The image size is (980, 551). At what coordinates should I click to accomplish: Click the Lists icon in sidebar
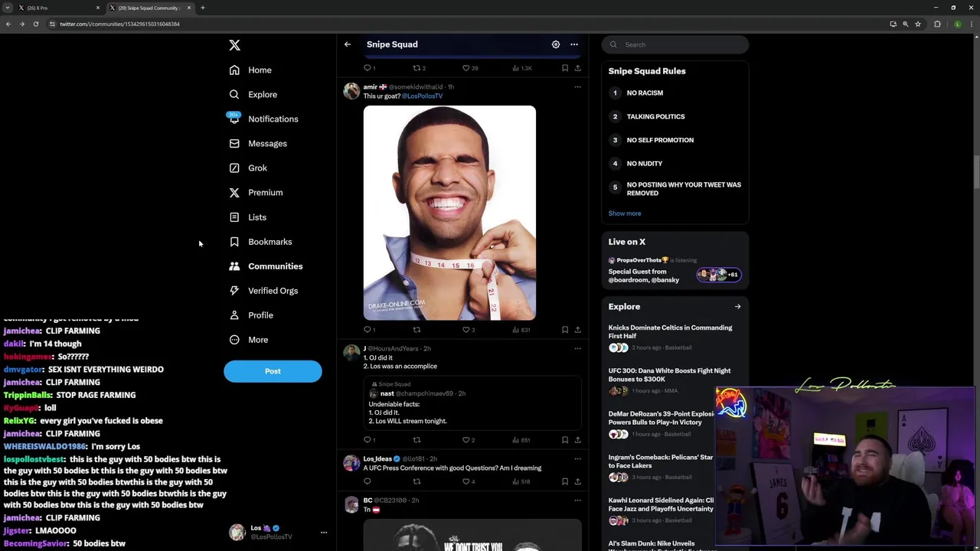click(x=234, y=217)
